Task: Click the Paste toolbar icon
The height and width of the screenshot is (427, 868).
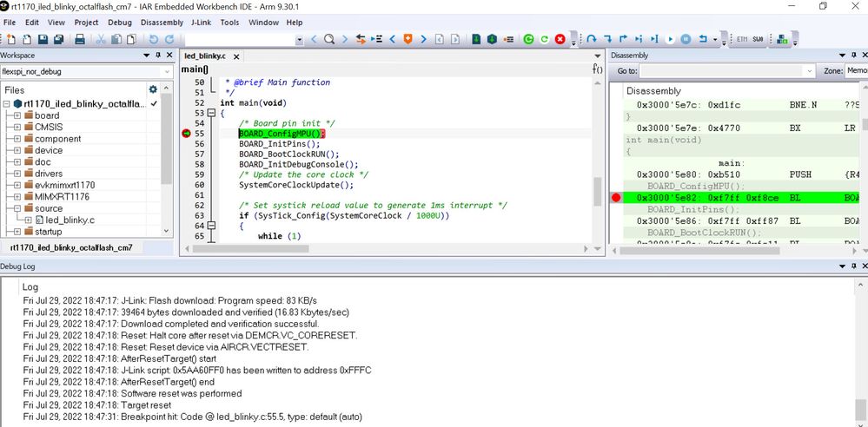Action: (131, 39)
